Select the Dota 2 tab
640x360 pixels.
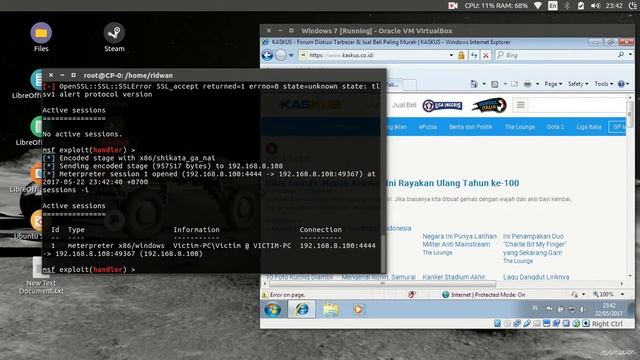click(x=555, y=127)
